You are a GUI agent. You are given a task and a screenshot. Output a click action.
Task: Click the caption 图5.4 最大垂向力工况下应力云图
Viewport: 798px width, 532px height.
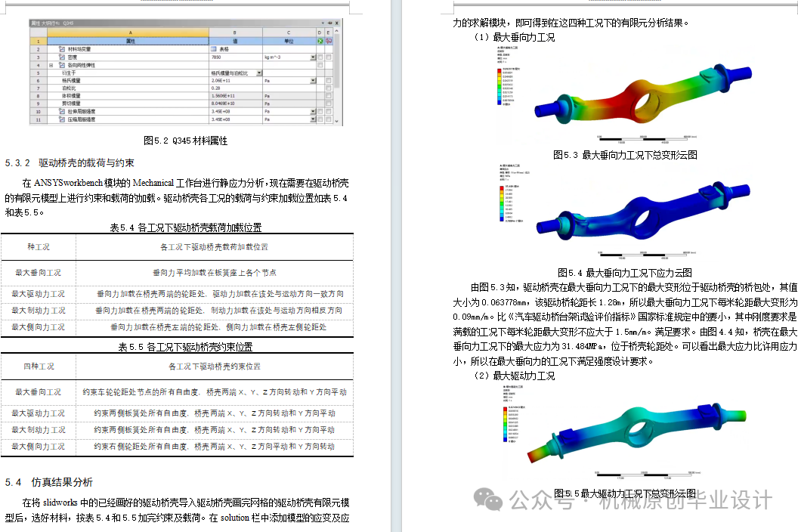tap(624, 273)
